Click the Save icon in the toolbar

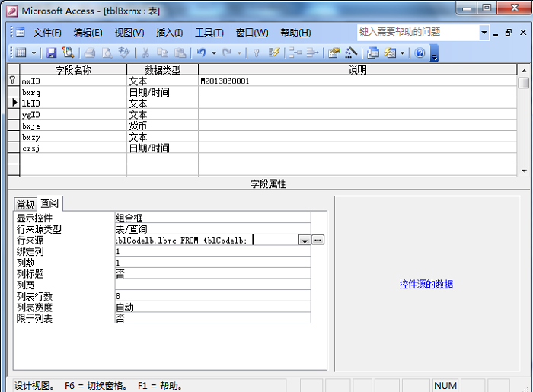51,53
